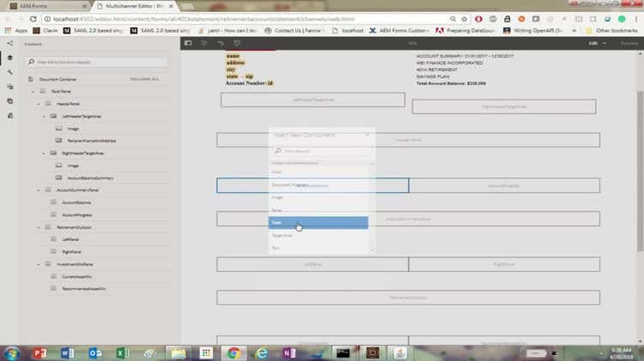Image resolution: width=644 pixels, height=361 pixels.
Task: Close the Insert New Component dialog
Action: (x=368, y=135)
